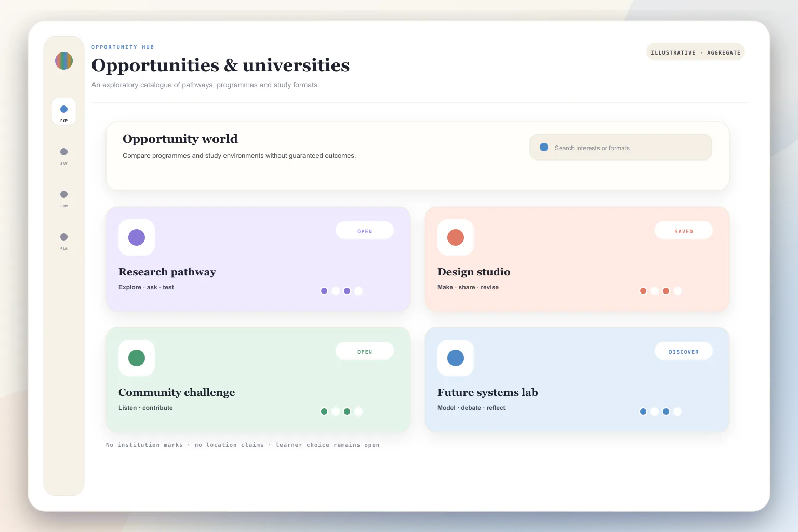
Task: Click the 'Opportunities & universities' page title
Action: [x=220, y=65]
